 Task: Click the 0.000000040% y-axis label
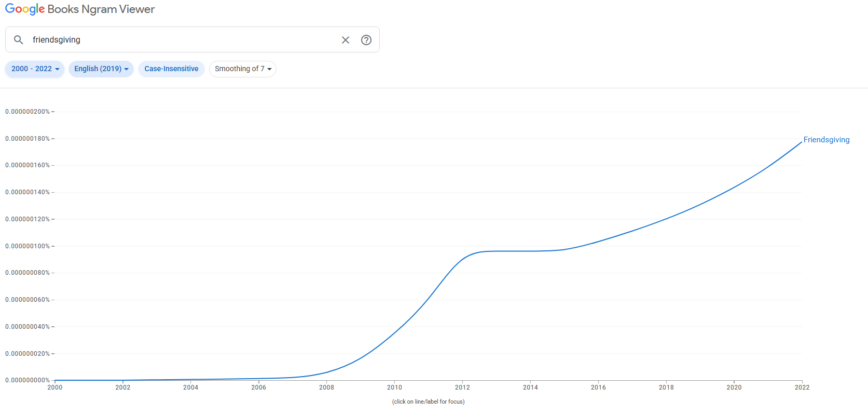point(27,327)
